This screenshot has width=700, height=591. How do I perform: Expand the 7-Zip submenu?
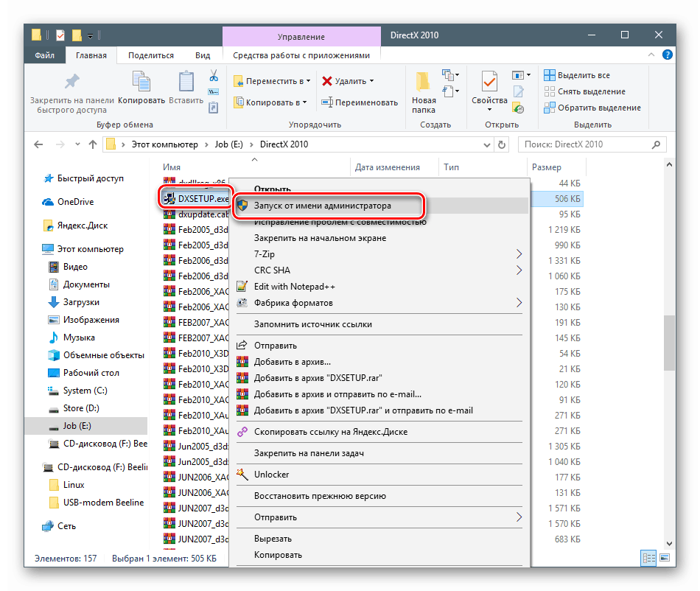click(519, 254)
